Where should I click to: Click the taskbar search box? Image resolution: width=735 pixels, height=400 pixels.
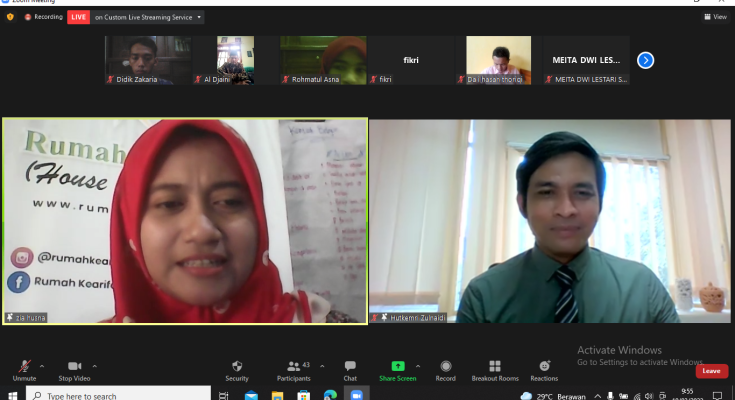pyautogui.click(x=118, y=395)
